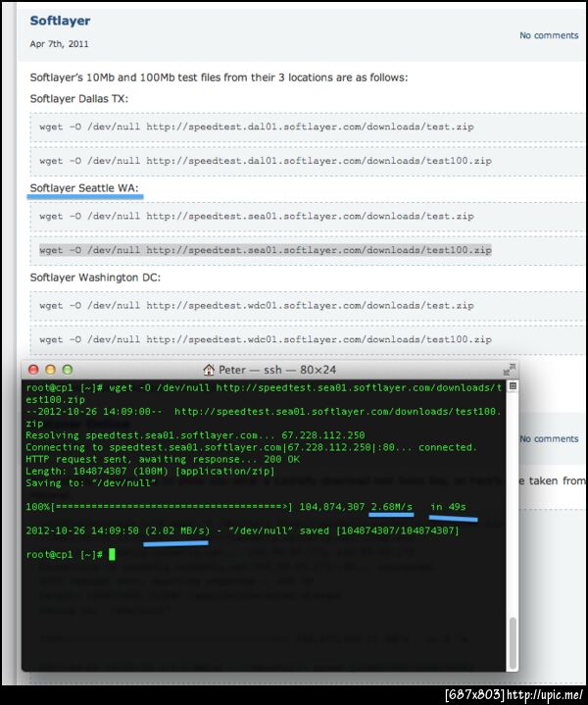Screen dimensions: 588x705
Task: Click the Dallas test.zip wget command
Action: tap(257, 126)
